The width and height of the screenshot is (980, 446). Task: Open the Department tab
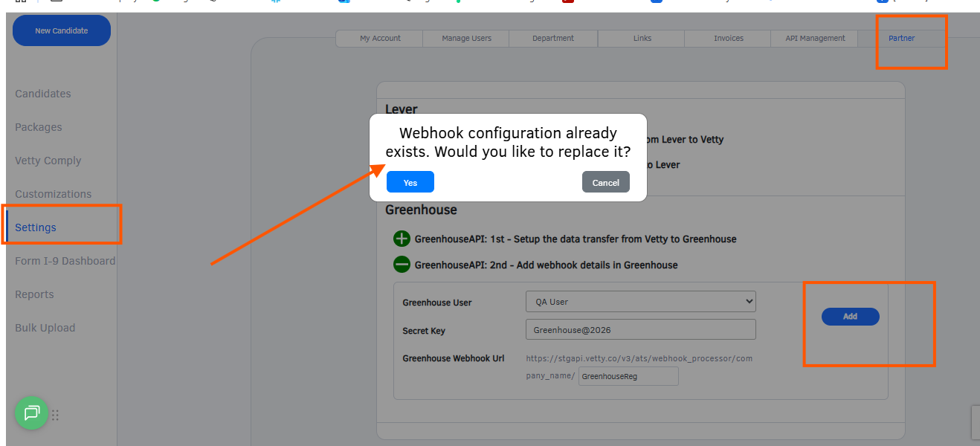pyautogui.click(x=553, y=39)
